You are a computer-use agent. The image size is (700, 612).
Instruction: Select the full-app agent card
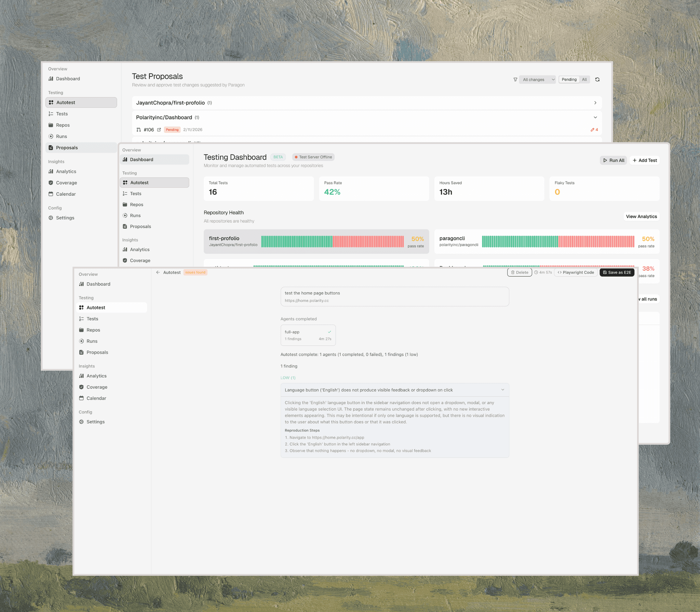[x=308, y=335]
